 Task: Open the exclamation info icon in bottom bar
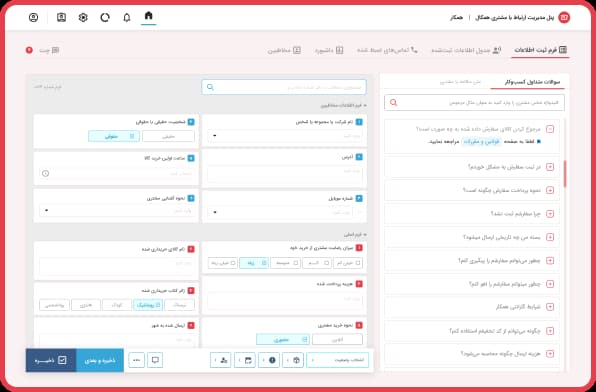click(x=269, y=360)
